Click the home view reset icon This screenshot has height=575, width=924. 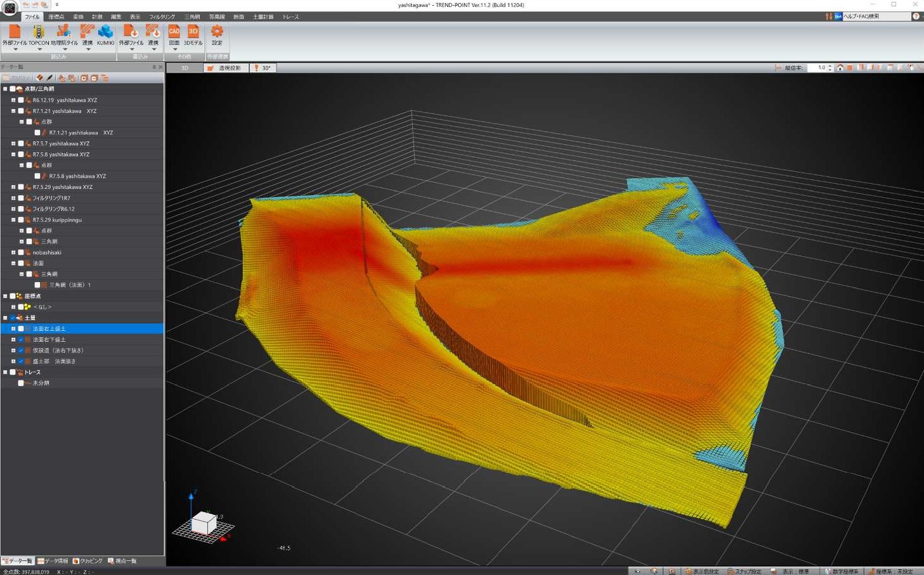tap(840, 68)
